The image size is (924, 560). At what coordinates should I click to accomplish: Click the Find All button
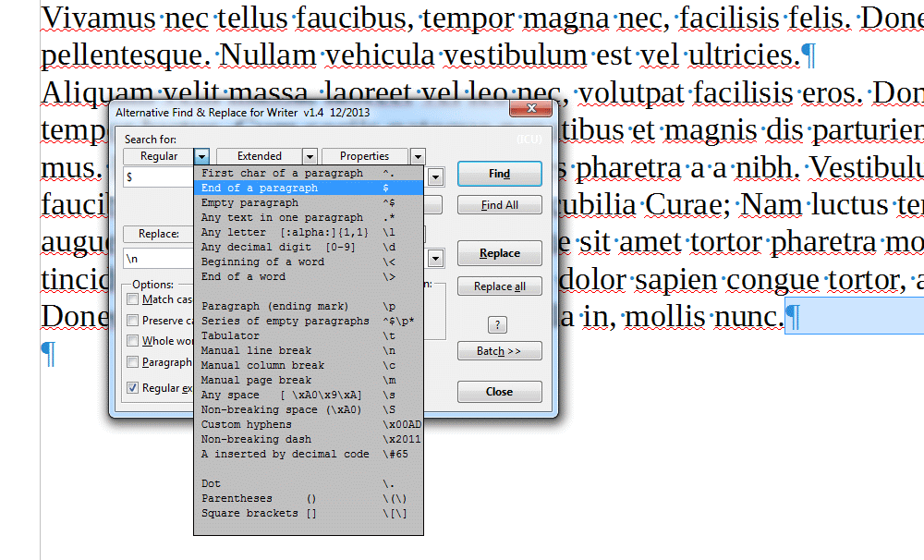point(499,205)
